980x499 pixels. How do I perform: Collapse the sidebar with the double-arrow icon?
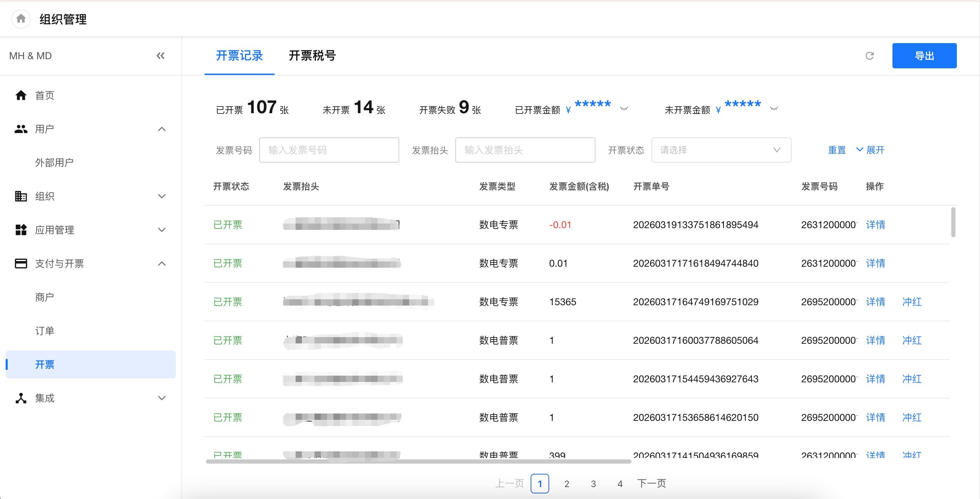click(x=160, y=56)
